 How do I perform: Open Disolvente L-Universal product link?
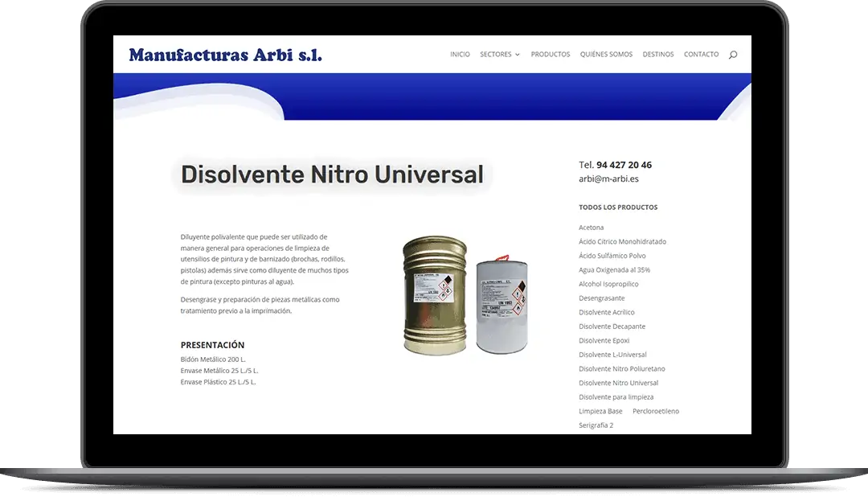click(612, 355)
